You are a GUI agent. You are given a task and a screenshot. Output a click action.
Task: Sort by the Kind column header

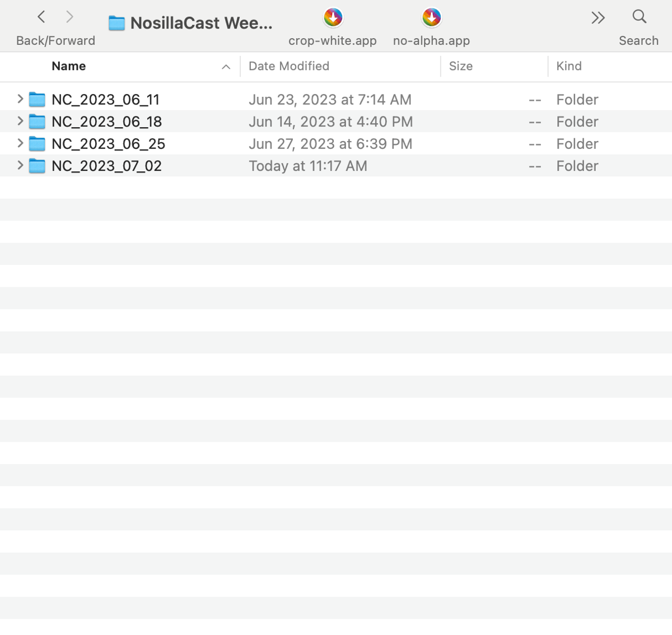569,66
